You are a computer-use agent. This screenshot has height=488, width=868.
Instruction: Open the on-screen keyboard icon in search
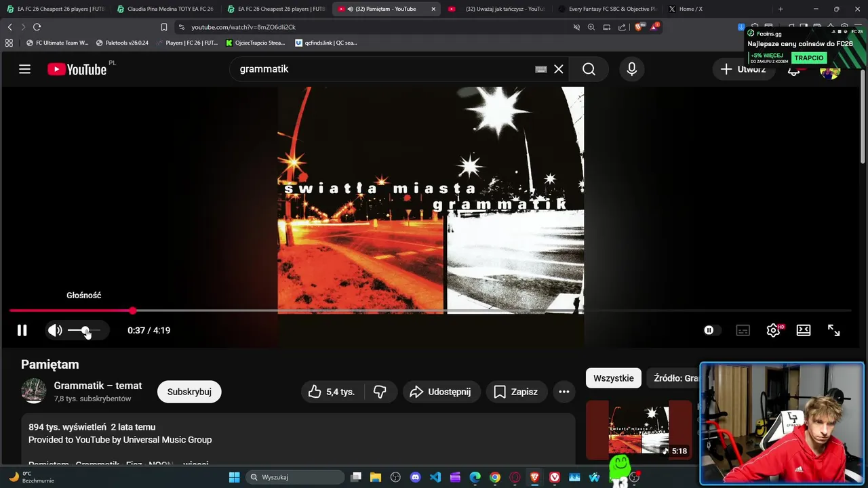click(541, 69)
